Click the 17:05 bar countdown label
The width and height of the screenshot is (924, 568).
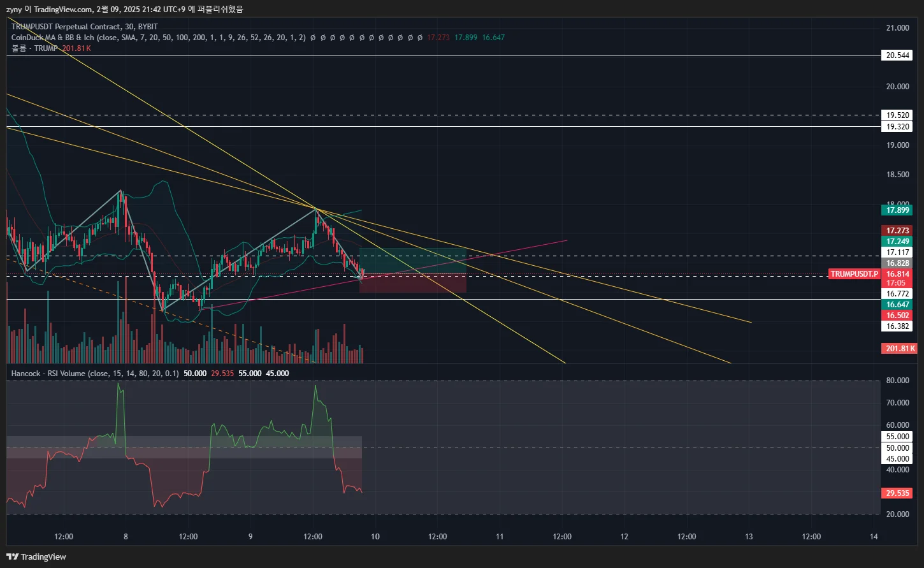(x=896, y=283)
